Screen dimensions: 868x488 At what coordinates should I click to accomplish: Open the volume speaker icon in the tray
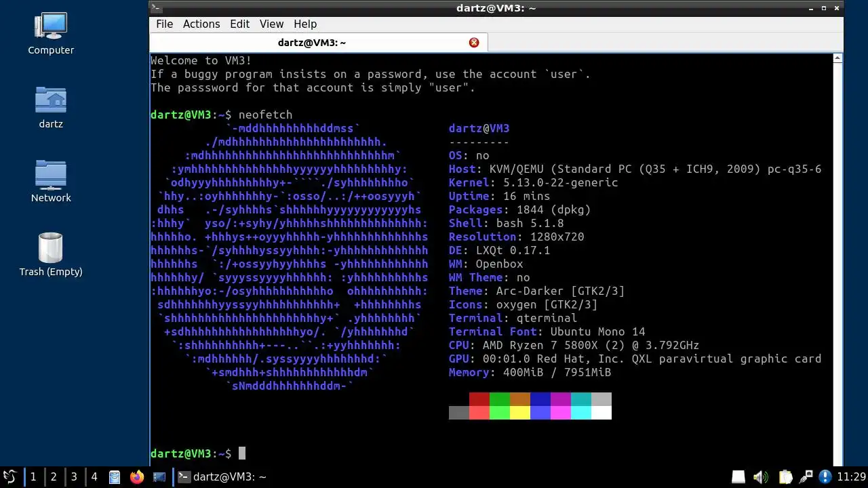(x=761, y=477)
